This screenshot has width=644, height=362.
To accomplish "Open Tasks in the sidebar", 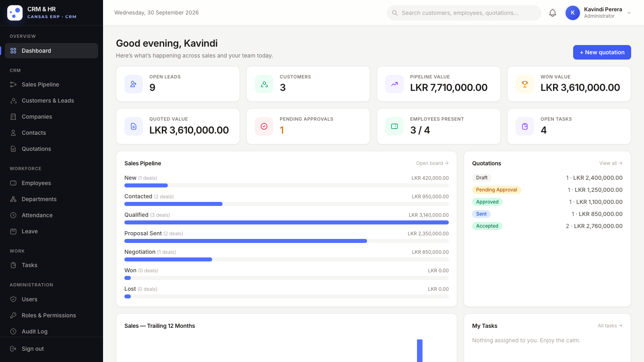I will pos(52,265).
